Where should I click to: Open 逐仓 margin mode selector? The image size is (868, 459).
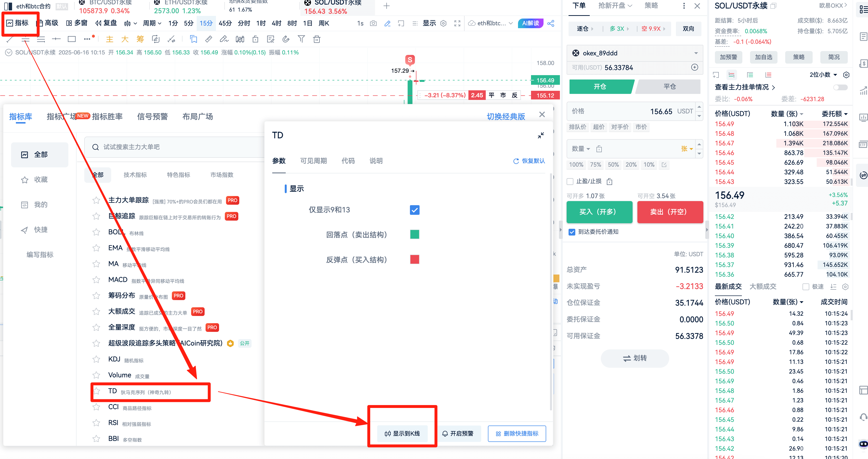585,29
